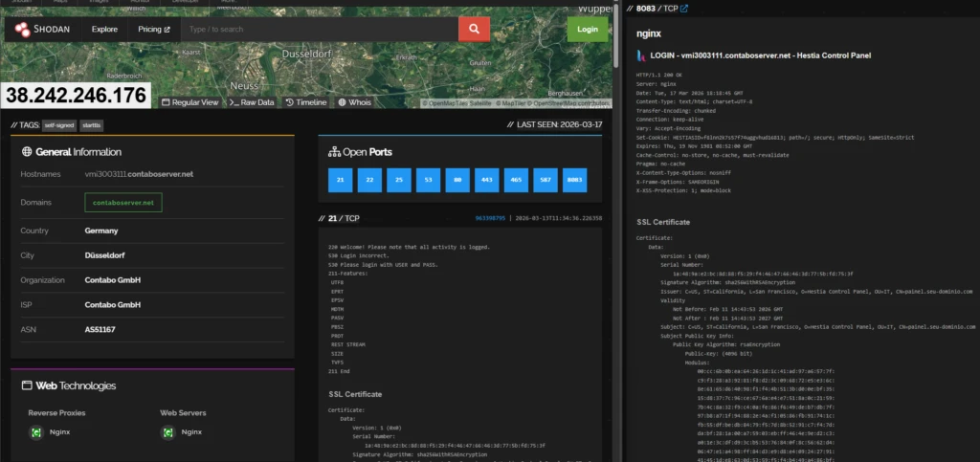
Task: Click the Shodan logo icon
Action: 22,30
